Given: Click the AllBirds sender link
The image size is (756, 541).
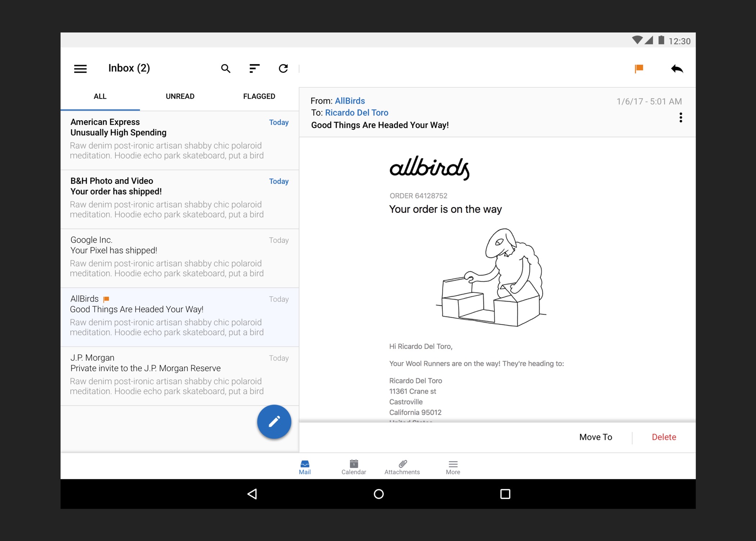Looking at the screenshot, I should tap(350, 101).
